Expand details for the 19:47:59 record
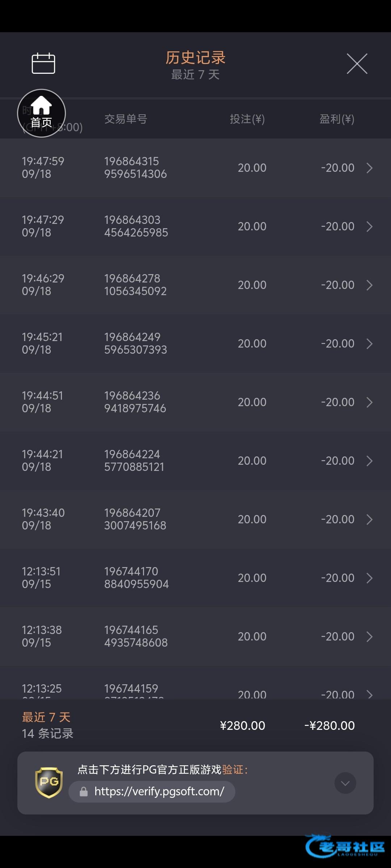 click(369, 168)
